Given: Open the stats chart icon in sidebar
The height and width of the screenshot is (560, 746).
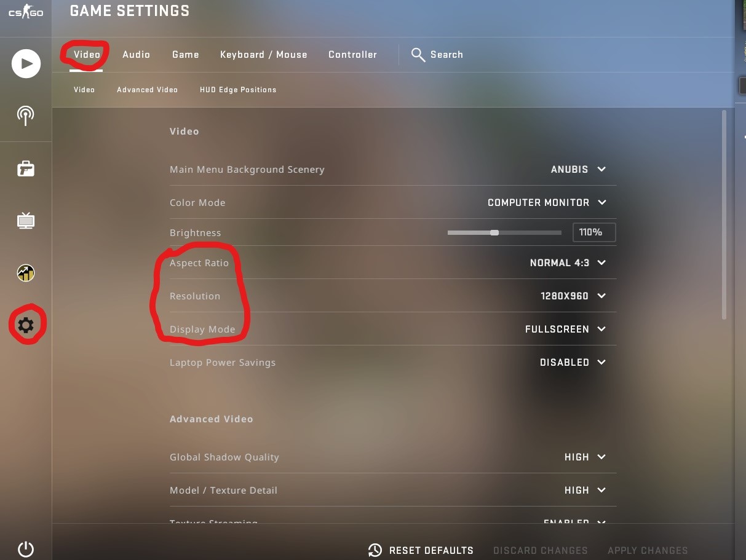Looking at the screenshot, I should point(26,272).
